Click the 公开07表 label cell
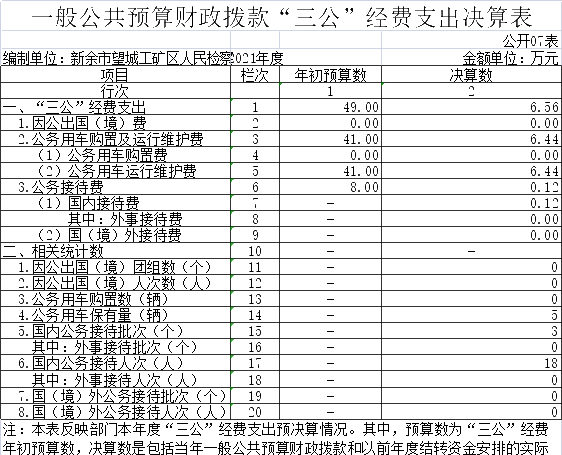The height and width of the screenshot is (455, 562). pyautogui.click(x=530, y=41)
